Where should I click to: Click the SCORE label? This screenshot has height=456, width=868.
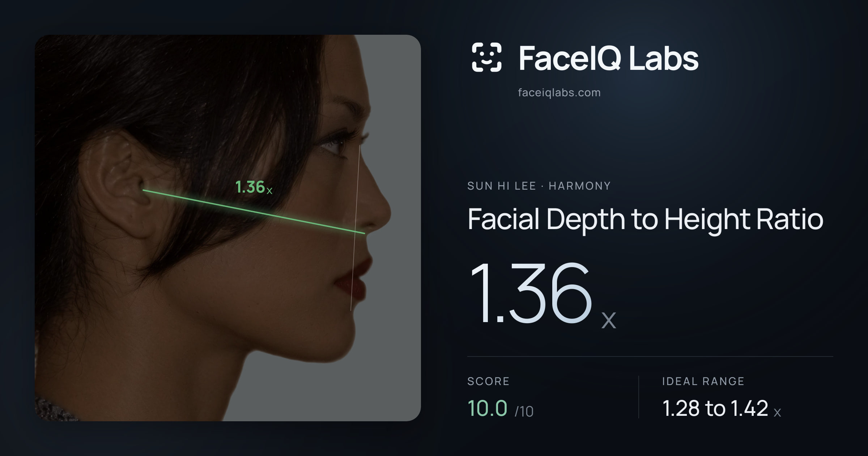click(x=488, y=381)
